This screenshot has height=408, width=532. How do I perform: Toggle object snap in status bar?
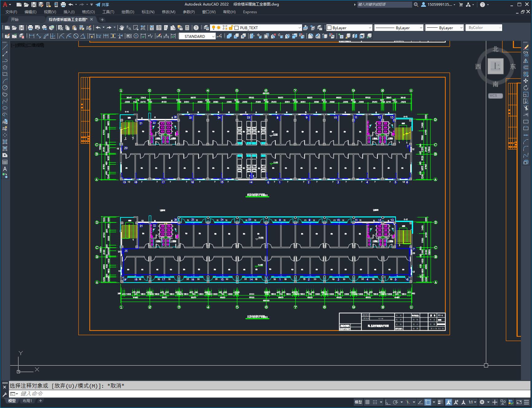pos(428,402)
